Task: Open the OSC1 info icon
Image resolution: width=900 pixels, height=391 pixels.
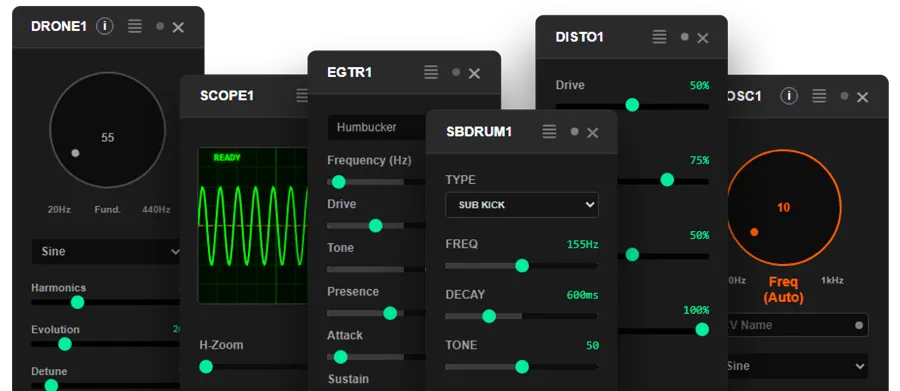Action: [x=789, y=96]
